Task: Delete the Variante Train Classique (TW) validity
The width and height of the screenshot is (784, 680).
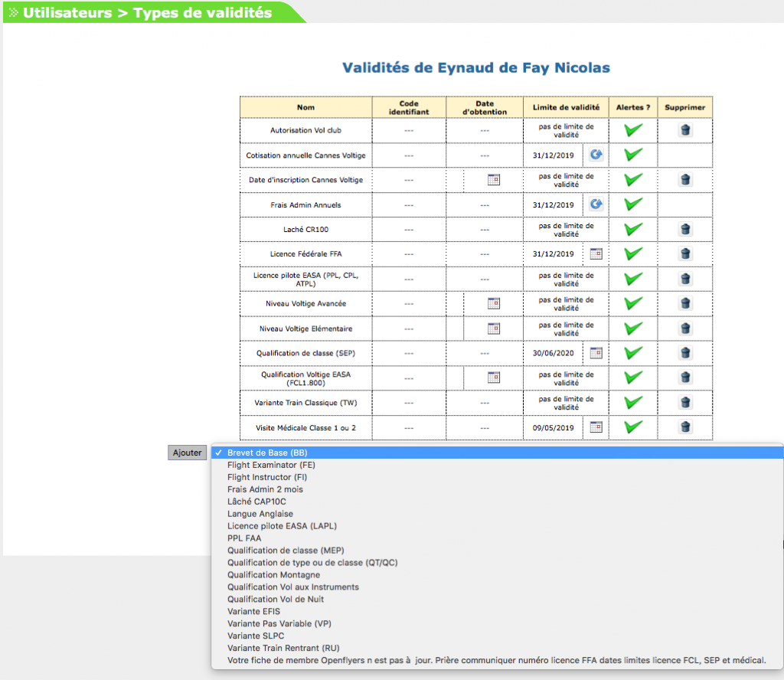Action: coord(685,402)
